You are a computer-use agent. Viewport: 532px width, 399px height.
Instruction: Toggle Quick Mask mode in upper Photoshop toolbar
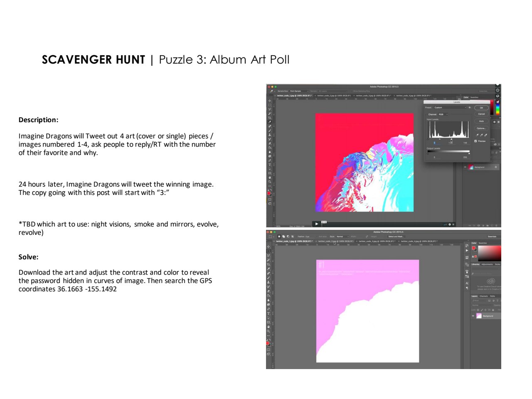click(270, 199)
